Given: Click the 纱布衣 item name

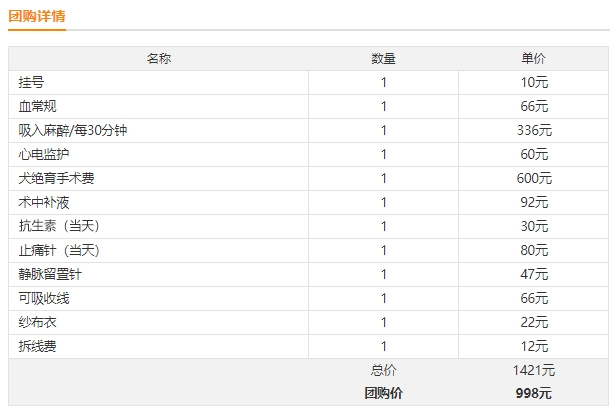Looking at the screenshot, I should click(37, 322).
